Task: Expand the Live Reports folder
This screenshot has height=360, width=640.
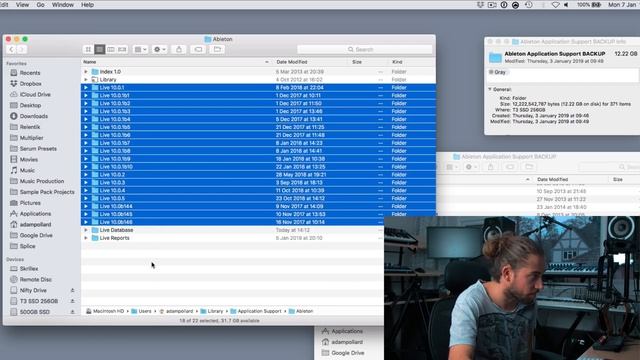Action: coord(86,238)
